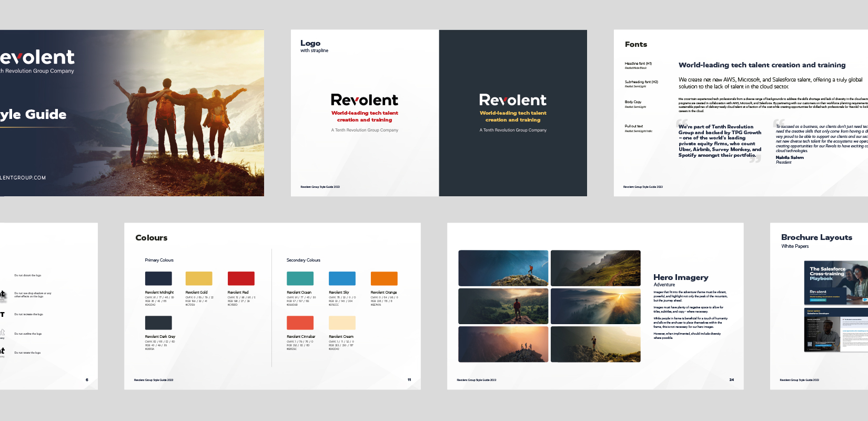Click page number 11 on Colours page
This screenshot has width=868, height=421.
409,379
